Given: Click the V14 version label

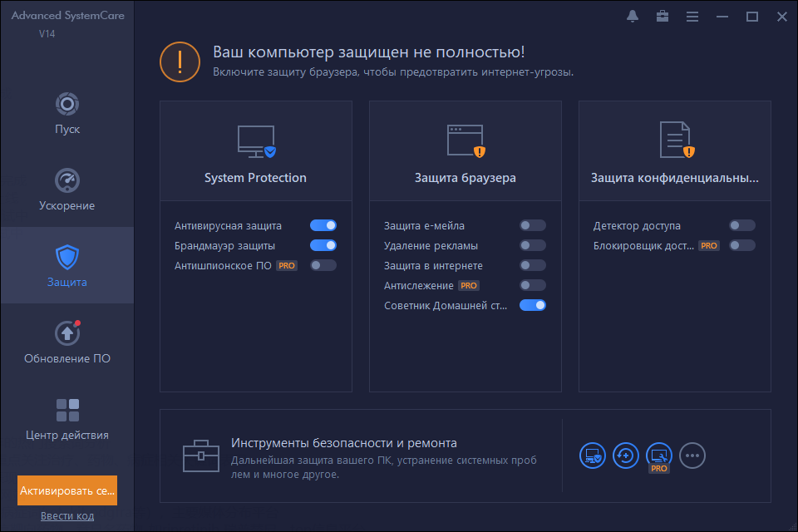Looking at the screenshot, I should click(x=47, y=33).
